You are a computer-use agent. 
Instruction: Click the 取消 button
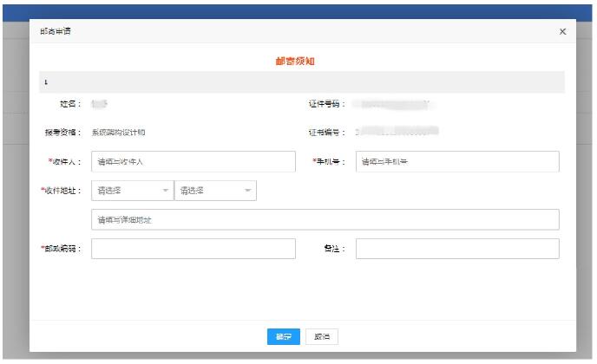pos(321,336)
